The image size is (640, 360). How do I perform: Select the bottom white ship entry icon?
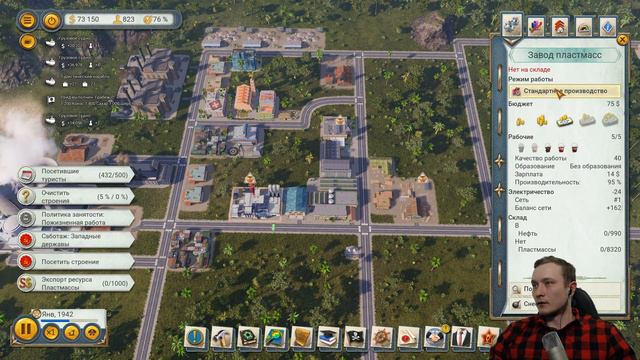coord(50,119)
